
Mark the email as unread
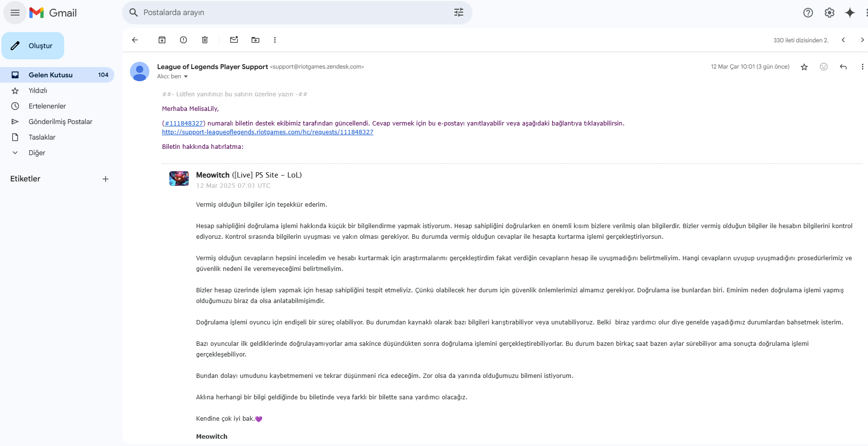(x=234, y=40)
